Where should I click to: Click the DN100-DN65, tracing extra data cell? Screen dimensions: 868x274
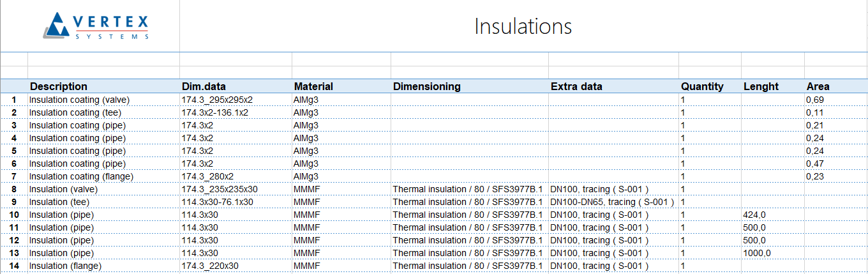(611, 202)
